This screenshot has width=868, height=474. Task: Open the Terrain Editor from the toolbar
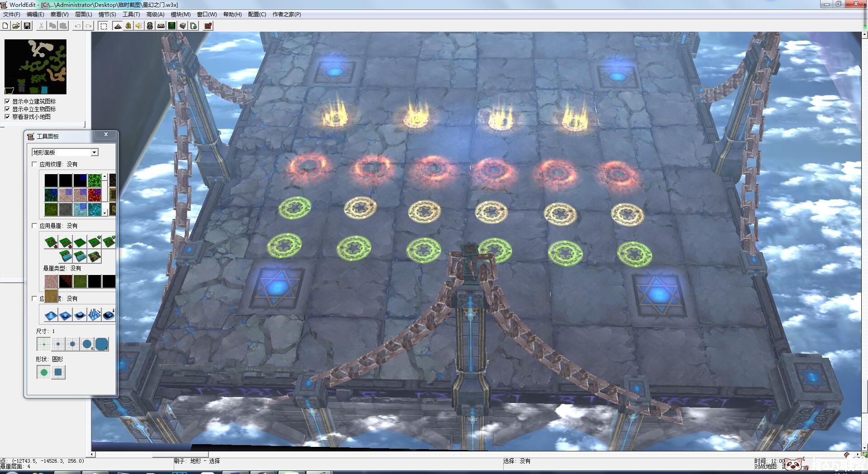tap(118, 26)
